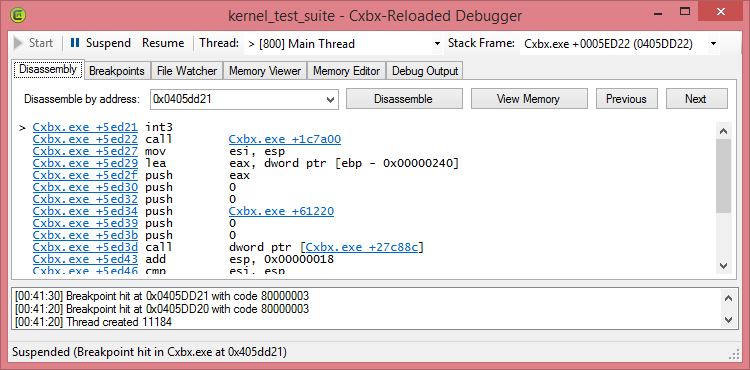Screen dimensions: 750x370
Task: Click the disassembly scrollbar down arrow
Action: (723, 266)
